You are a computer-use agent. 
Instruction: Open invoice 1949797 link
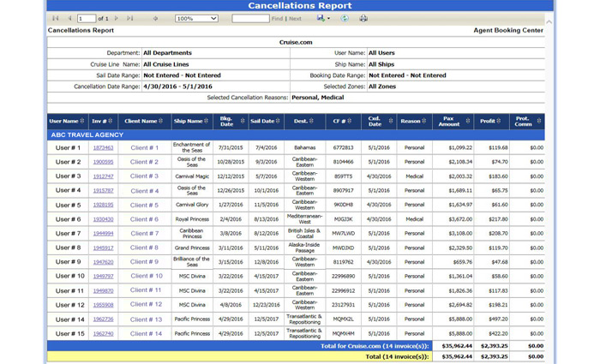[104, 276]
